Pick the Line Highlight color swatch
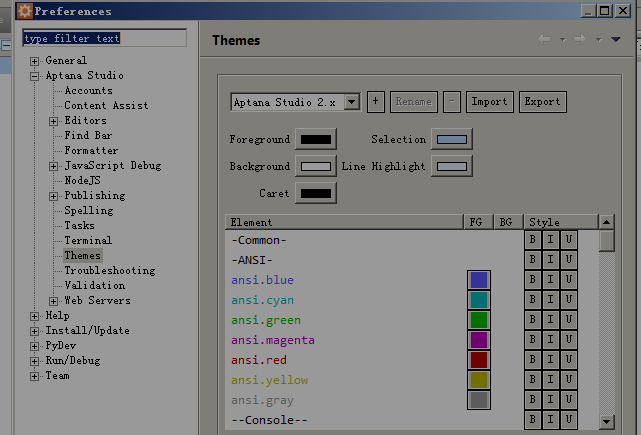Viewport: 641px width, 435px height. point(452,166)
